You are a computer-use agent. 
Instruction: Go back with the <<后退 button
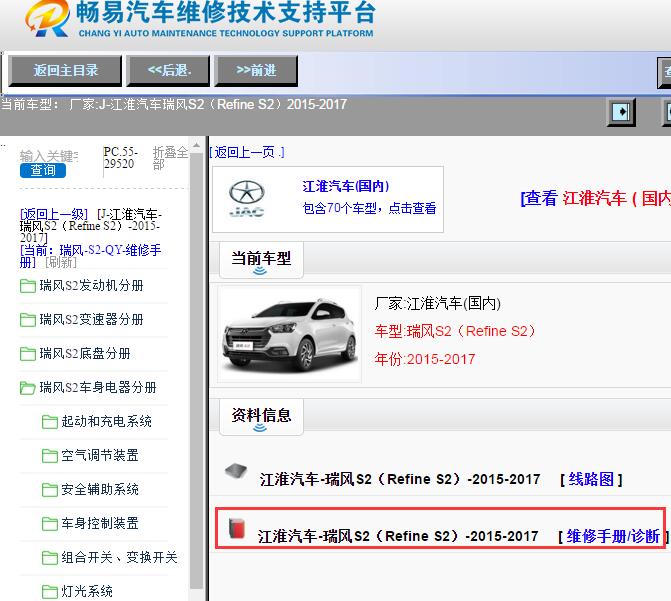[168, 71]
